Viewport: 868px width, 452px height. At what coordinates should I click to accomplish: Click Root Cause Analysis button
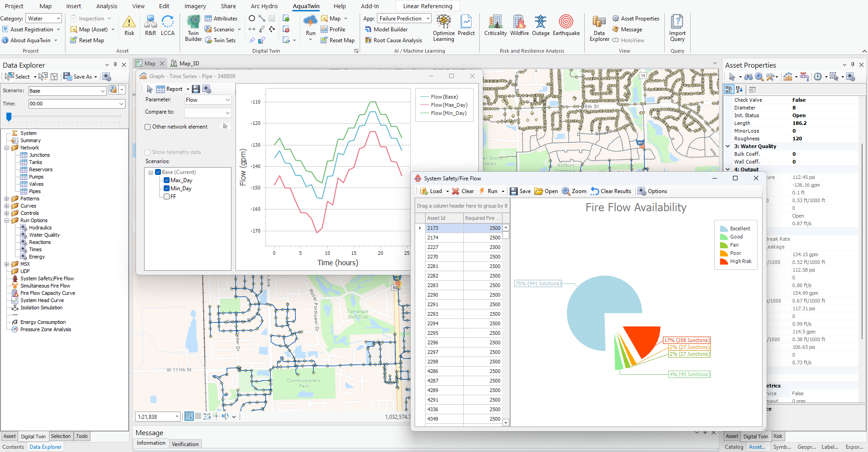coord(397,40)
